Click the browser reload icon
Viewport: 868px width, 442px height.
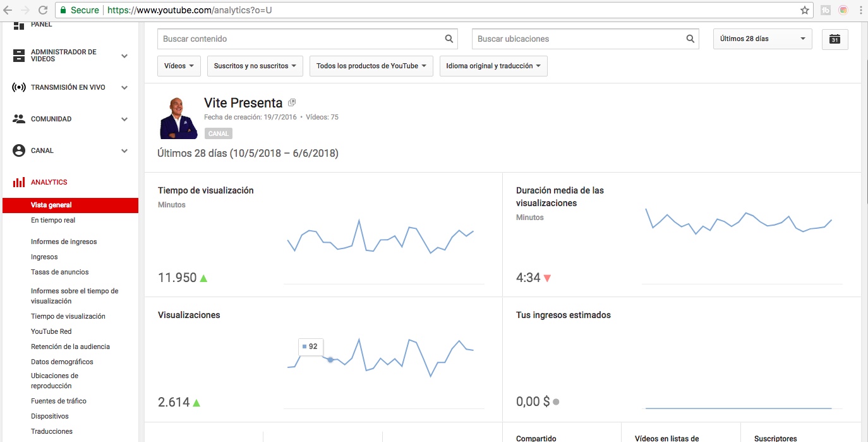(x=43, y=10)
